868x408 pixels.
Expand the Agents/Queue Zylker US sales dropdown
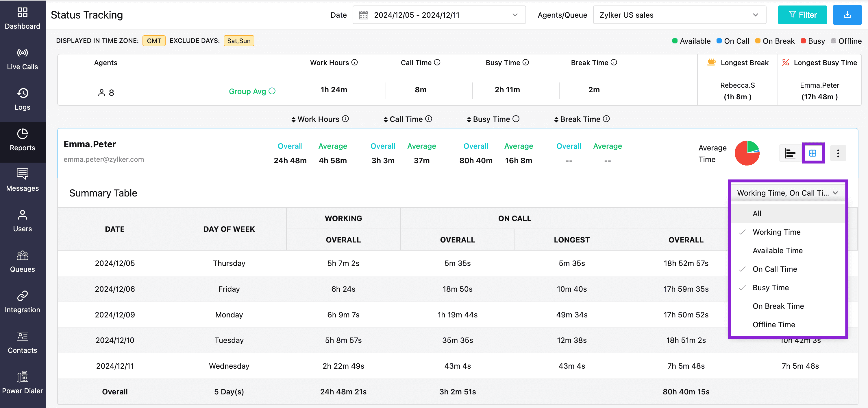[679, 15]
